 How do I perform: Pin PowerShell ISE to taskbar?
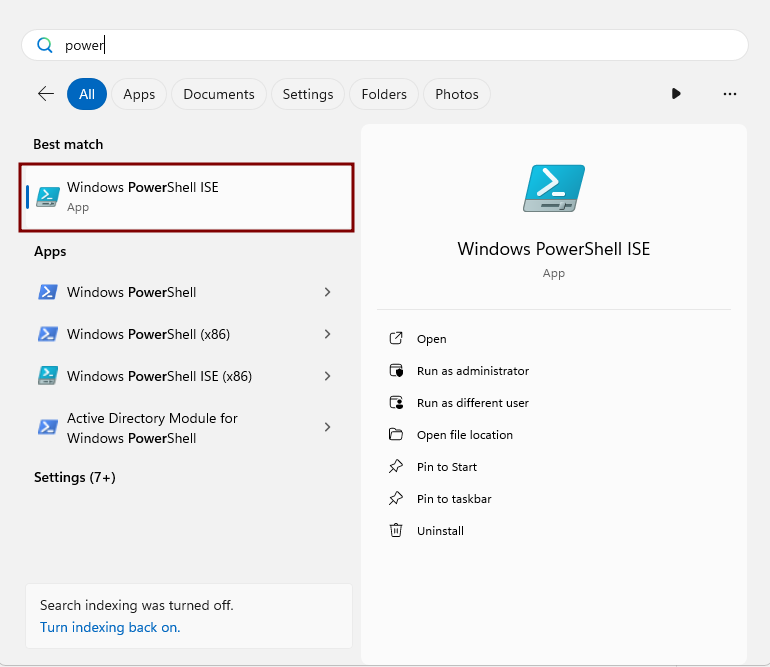[453, 499]
